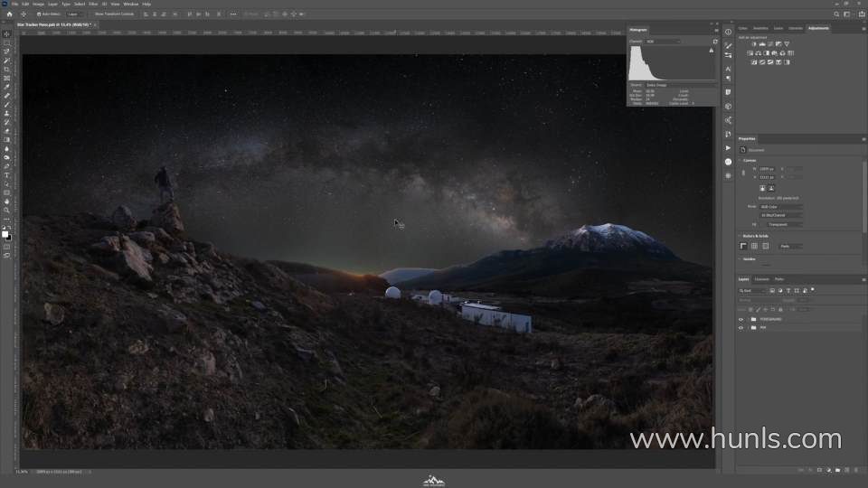Switch to the Channels tab
The image size is (868, 488).
tap(762, 279)
